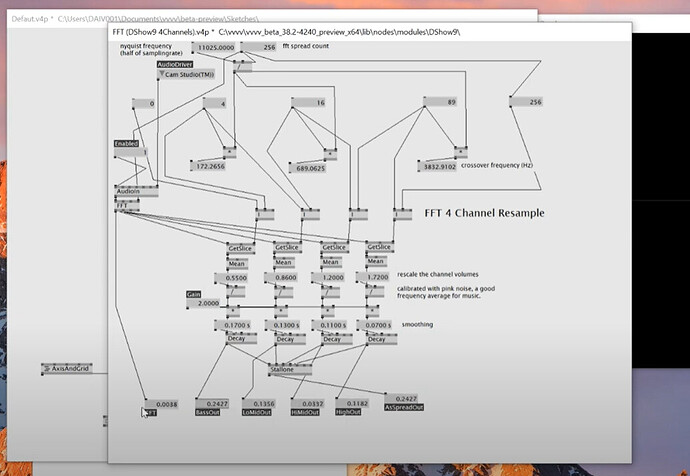Edit the 0.0700 s smoothing value
The height and width of the screenshot is (476, 690).
point(374,325)
